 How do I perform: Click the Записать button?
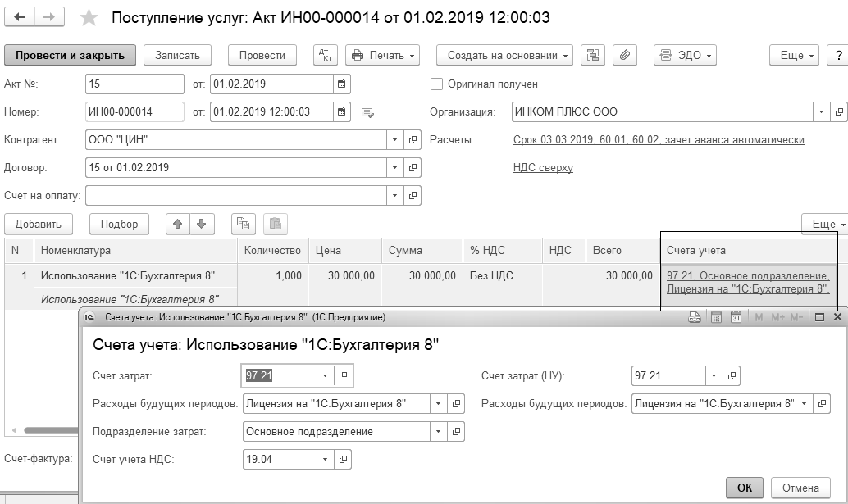(x=177, y=55)
